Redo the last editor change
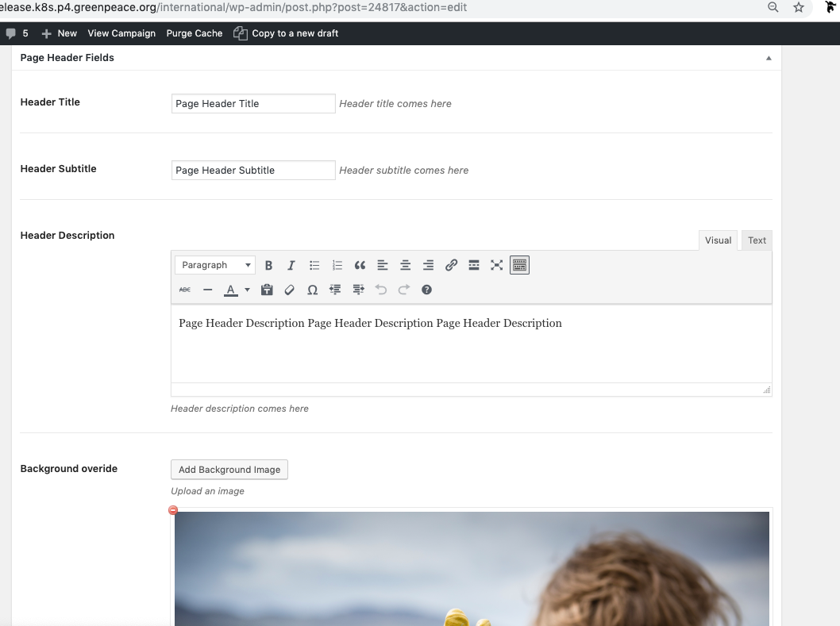Image resolution: width=840 pixels, height=626 pixels. (404, 290)
